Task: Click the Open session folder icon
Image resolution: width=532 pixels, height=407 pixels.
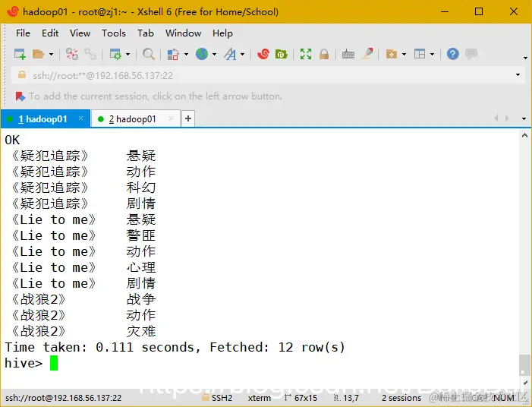Action: (x=38, y=54)
